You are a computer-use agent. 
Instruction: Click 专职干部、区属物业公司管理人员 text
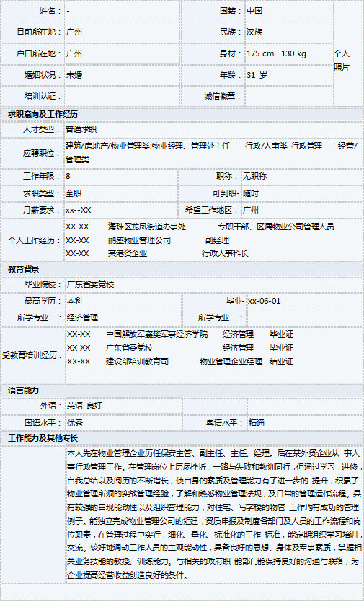(x=275, y=227)
